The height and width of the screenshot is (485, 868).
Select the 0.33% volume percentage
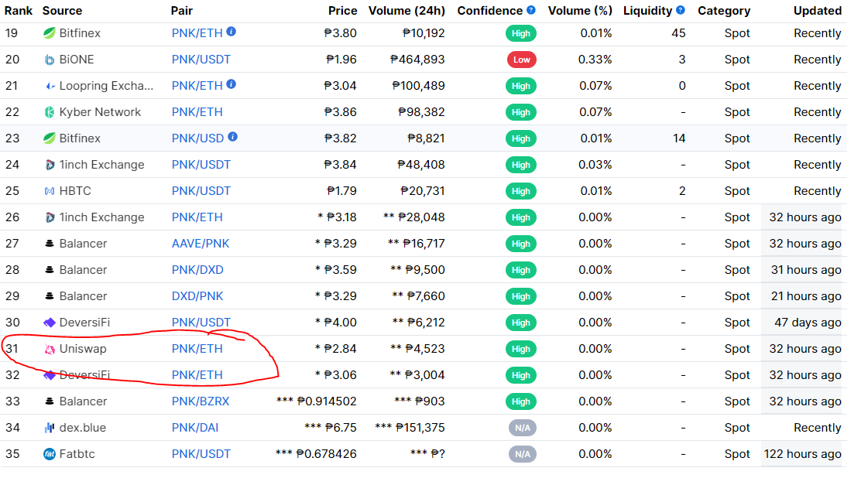595,60
